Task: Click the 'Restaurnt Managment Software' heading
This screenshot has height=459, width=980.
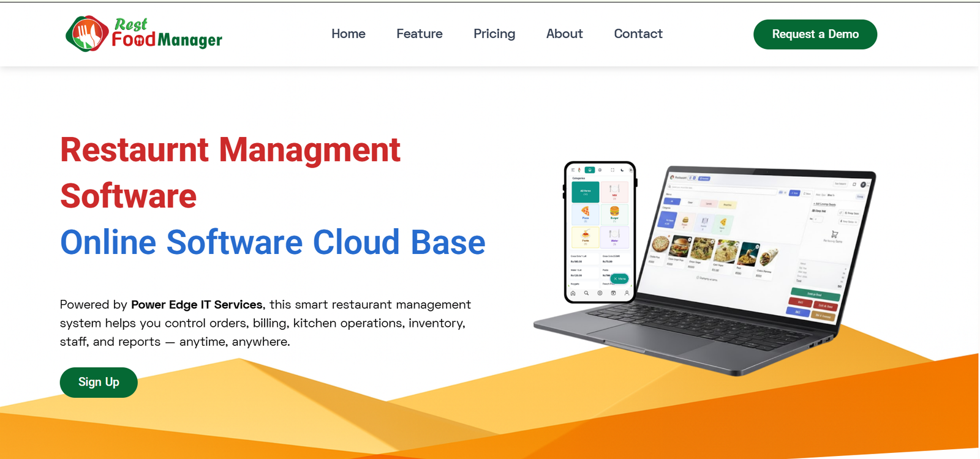Action: pyautogui.click(x=230, y=173)
